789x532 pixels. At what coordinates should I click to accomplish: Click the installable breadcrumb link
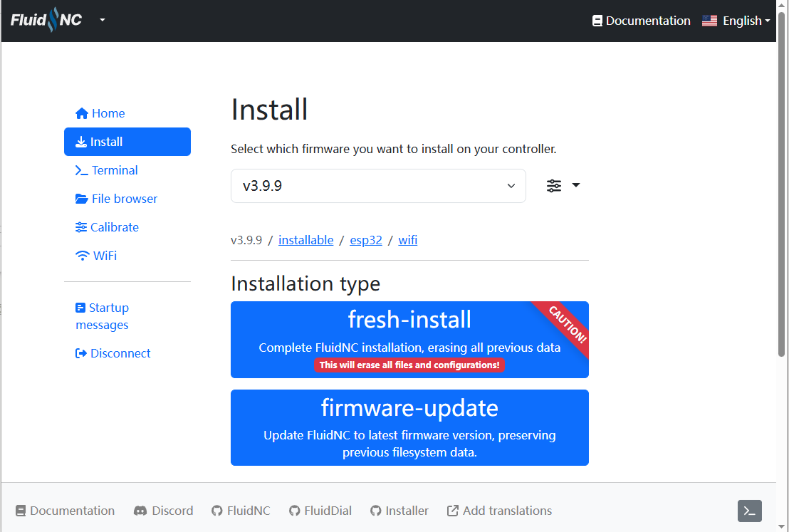[306, 240]
